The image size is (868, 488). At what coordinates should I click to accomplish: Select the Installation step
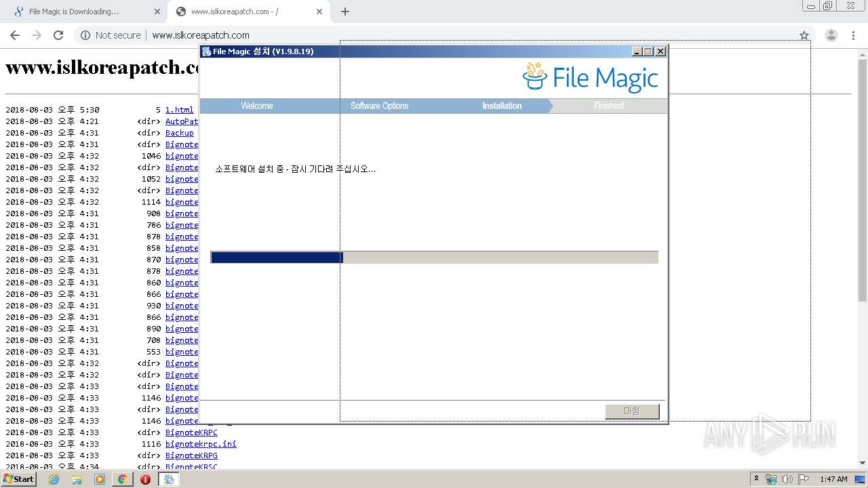click(x=502, y=106)
